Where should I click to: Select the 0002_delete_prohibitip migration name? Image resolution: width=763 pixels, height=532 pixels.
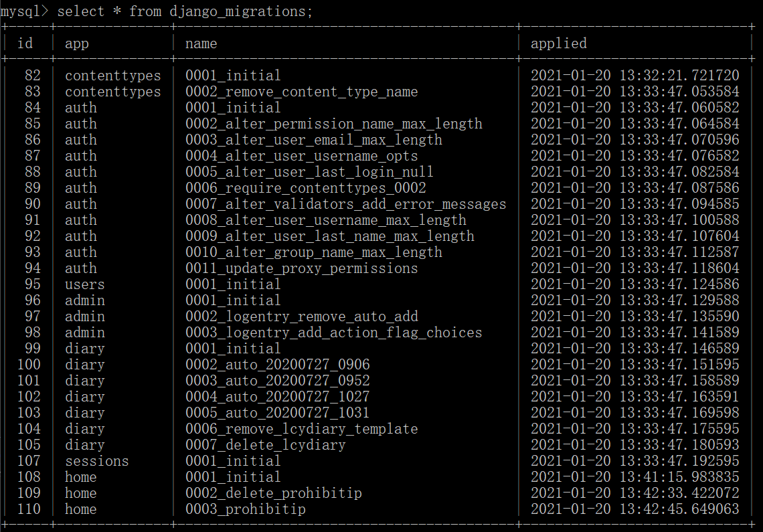(x=273, y=493)
